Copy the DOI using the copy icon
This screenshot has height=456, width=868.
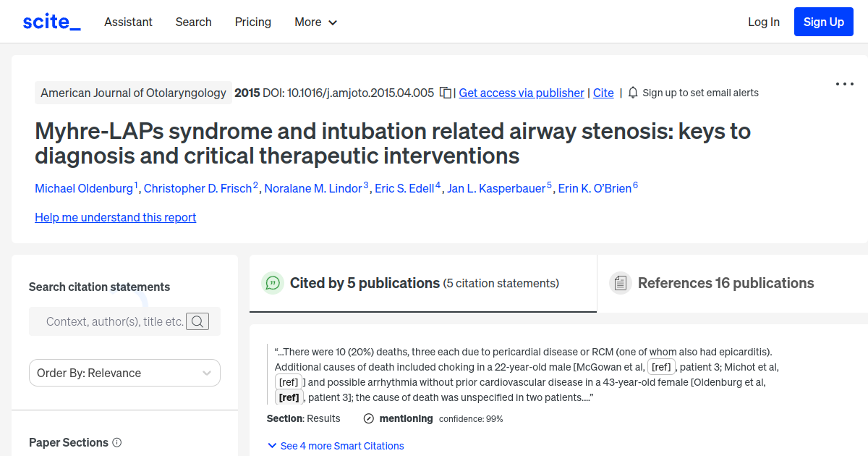pyautogui.click(x=444, y=93)
